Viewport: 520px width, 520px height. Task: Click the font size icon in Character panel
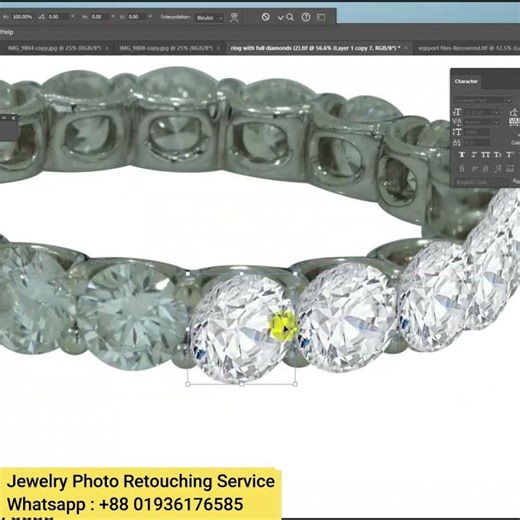tap(457, 112)
